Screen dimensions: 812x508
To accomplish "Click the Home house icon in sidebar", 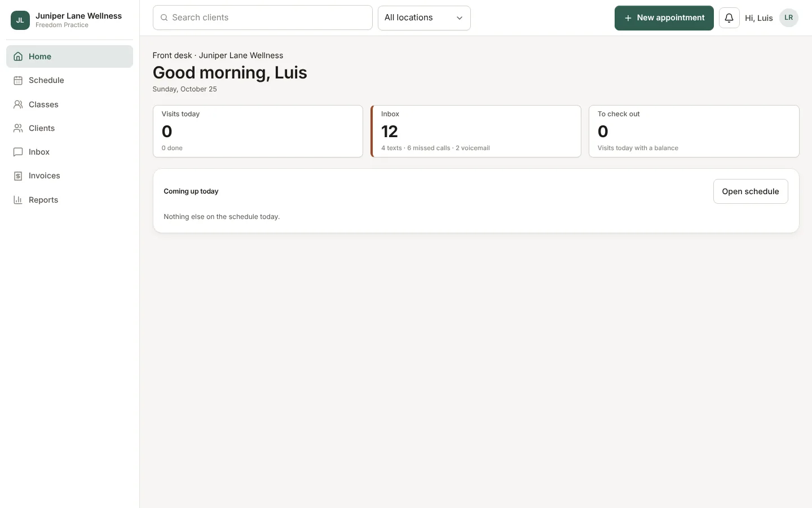I will (18, 56).
